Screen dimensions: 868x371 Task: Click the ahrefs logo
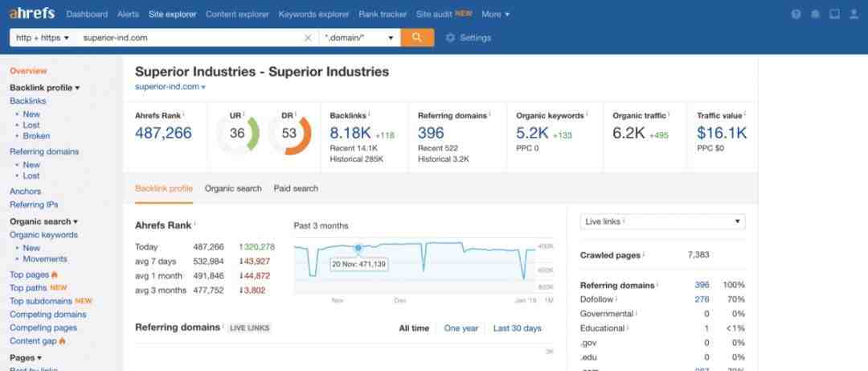[x=32, y=14]
